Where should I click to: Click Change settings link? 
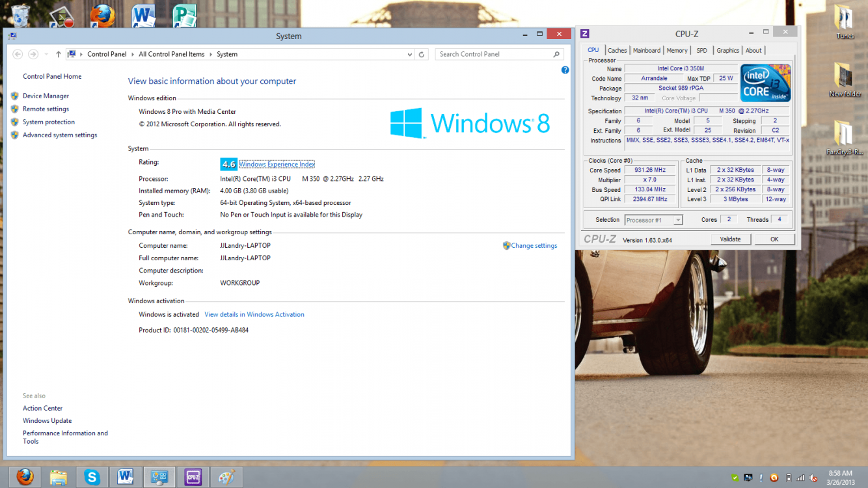[x=534, y=246]
